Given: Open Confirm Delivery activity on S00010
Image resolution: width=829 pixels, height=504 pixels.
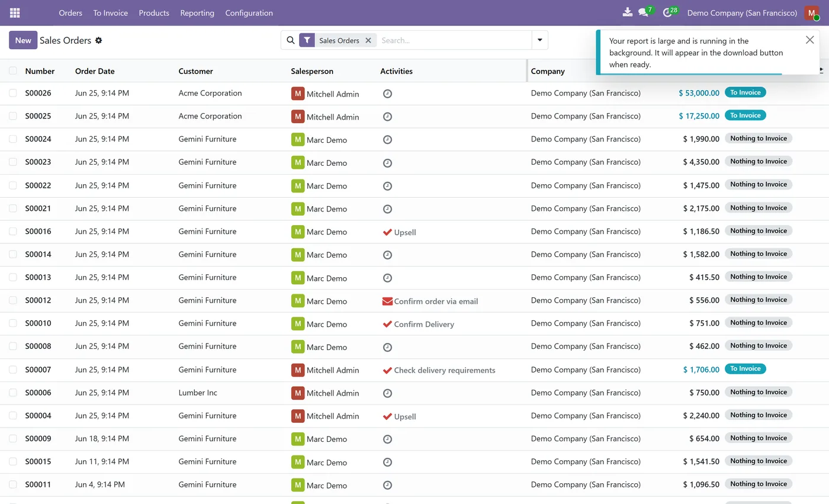Looking at the screenshot, I should 419,324.
